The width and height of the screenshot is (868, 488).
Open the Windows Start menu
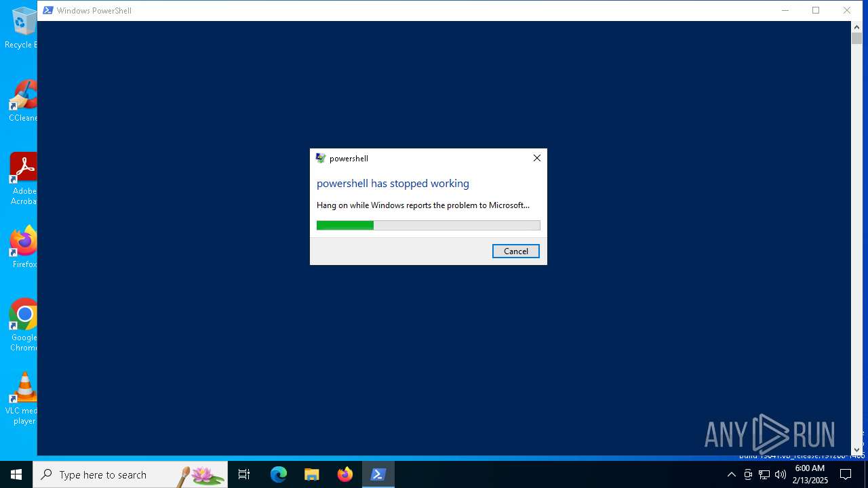[x=16, y=474]
